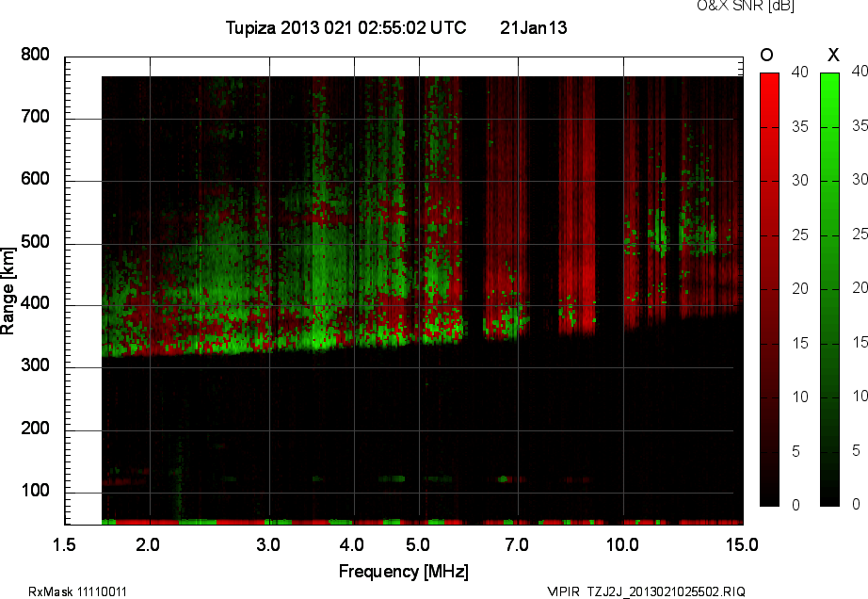Viewport: 868px width, 599px height.
Task: Click the 2.0 frequency tick label
Action: point(148,544)
